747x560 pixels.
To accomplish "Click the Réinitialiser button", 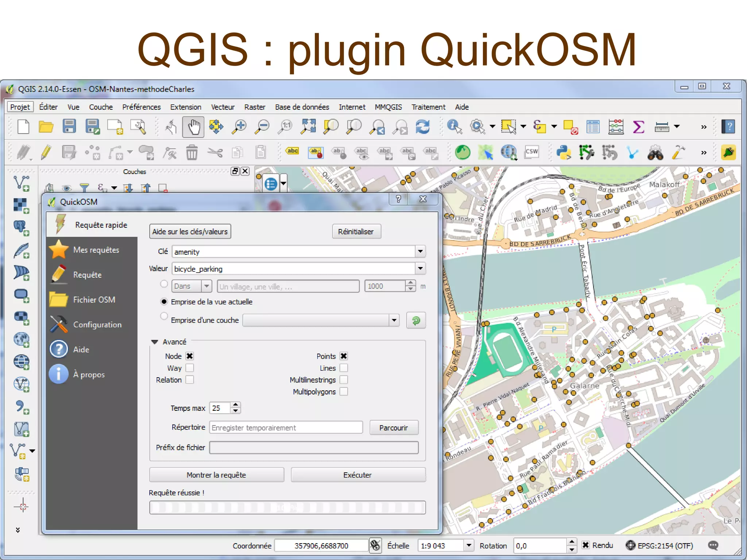I will point(356,231).
